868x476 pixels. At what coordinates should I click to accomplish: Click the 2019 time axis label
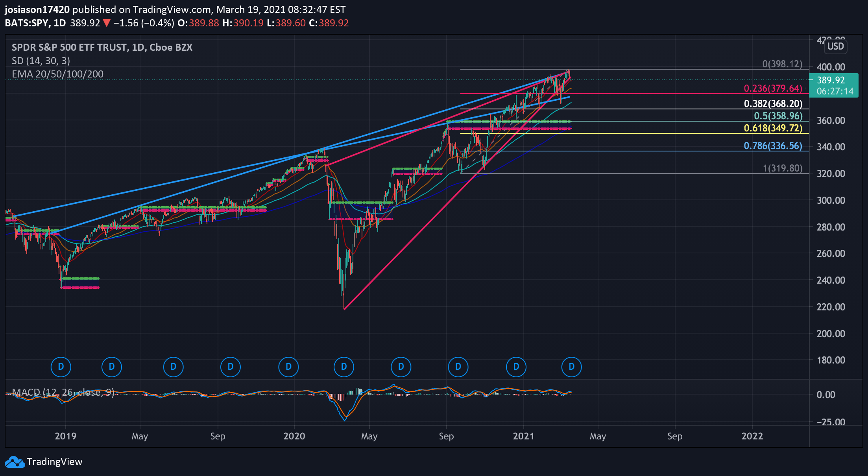pos(65,436)
